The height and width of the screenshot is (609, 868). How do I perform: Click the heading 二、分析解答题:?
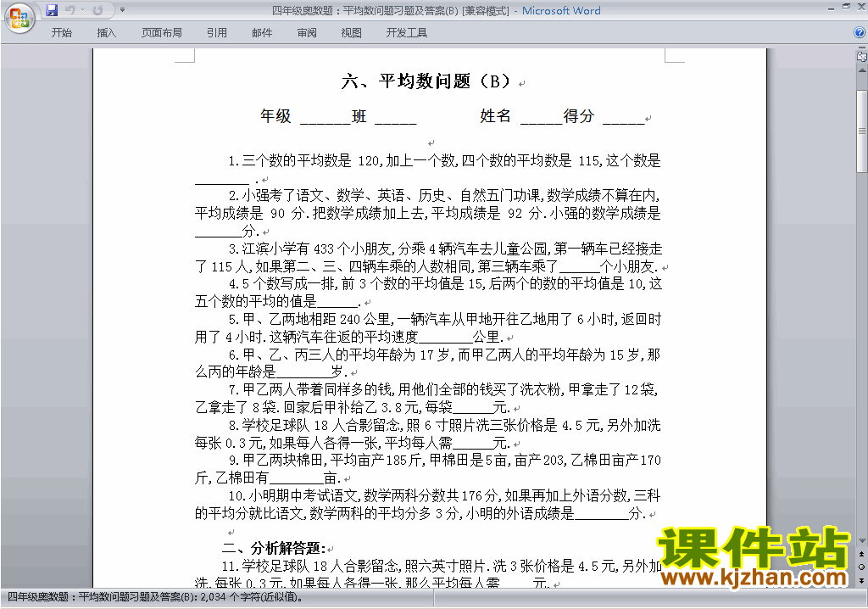pyautogui.click(x=274, y=549)
